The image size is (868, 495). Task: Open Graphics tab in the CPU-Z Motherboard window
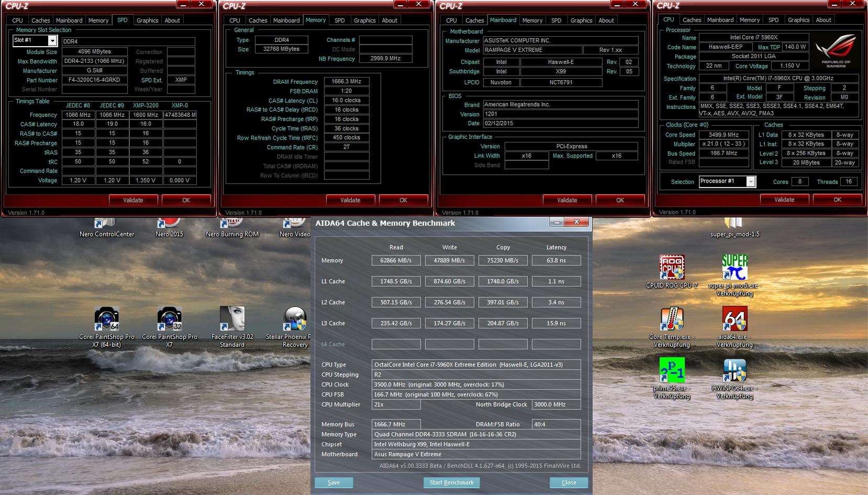click(x=581, y=20)
